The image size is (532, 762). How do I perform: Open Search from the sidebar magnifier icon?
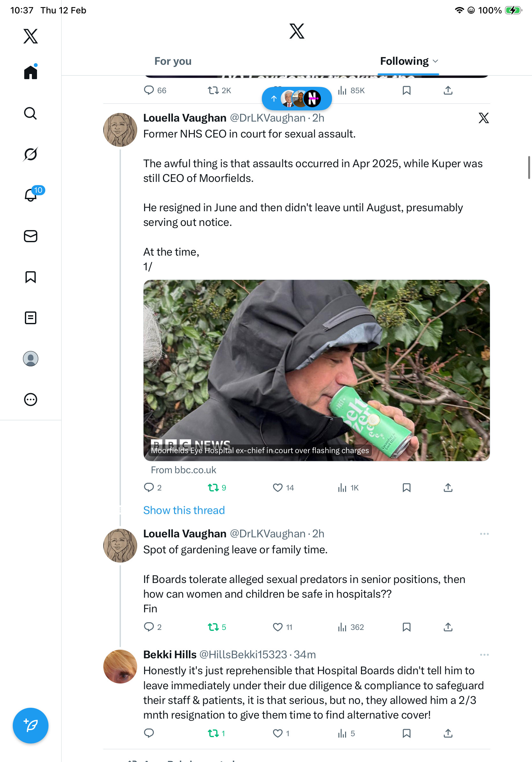[x=31, y=114]
